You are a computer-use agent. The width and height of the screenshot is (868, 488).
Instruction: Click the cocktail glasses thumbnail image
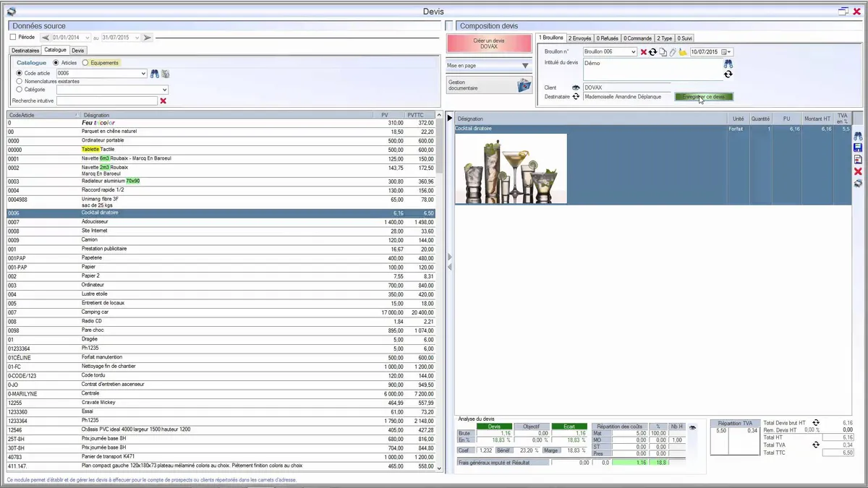pos(511,168)
